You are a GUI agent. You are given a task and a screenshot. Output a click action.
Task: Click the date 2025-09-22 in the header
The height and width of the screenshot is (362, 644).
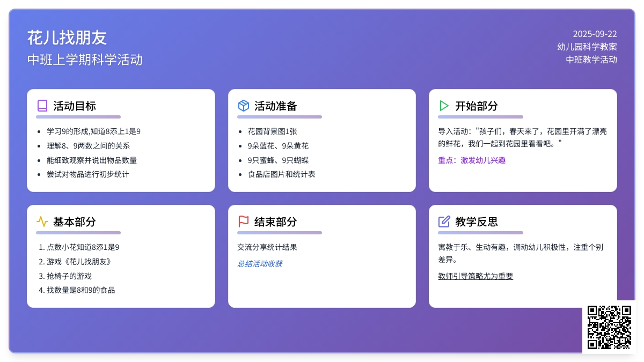[595, 34]
